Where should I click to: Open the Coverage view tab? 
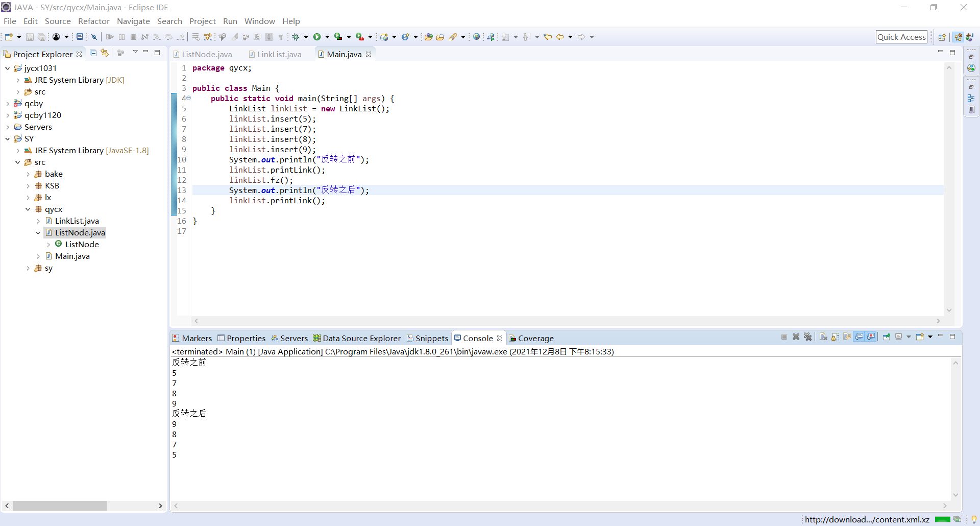click(532, 338)
